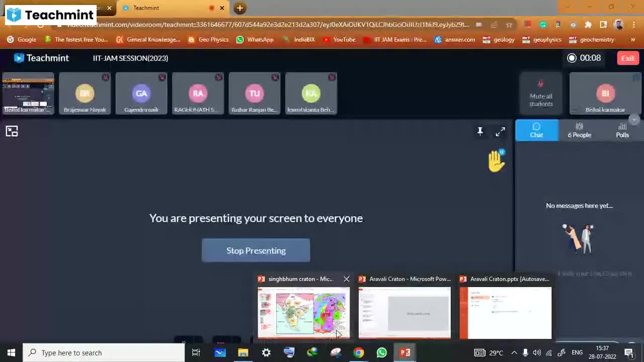644x362 pixels.
Task: Open the Google bookmark
Action: click(x=22, y=39)
